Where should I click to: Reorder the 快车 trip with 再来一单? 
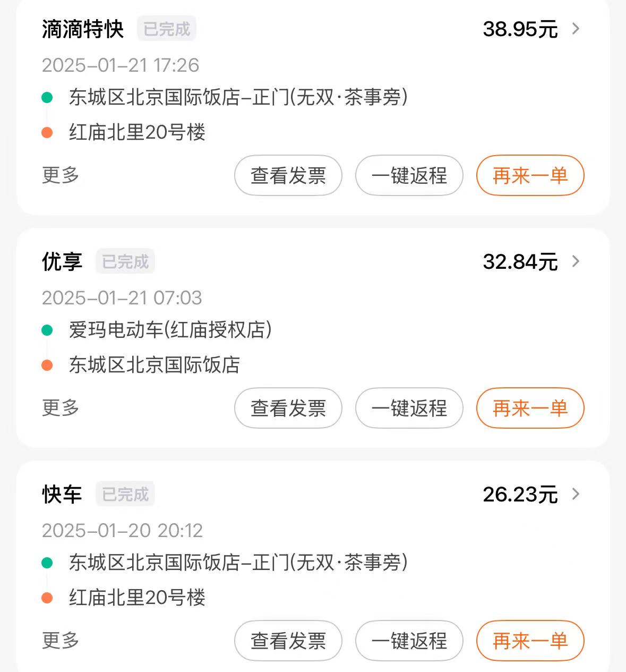[530, 641]
